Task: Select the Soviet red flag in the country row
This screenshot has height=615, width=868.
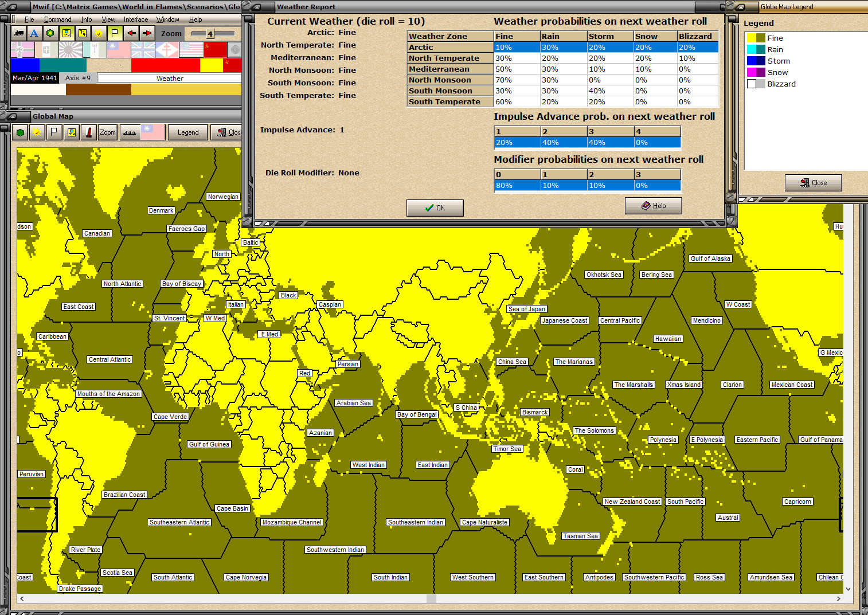Action: click(x=215, y=50)
